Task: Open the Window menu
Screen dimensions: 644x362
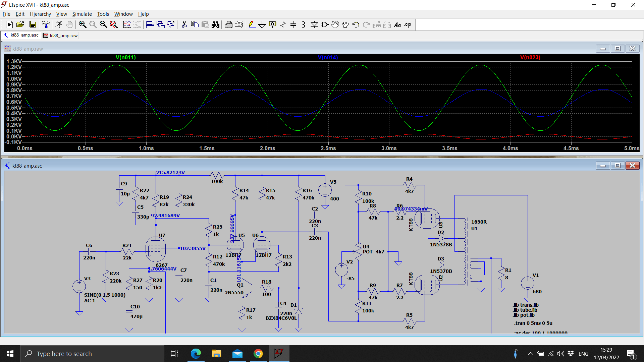Action: pos(123,14)
